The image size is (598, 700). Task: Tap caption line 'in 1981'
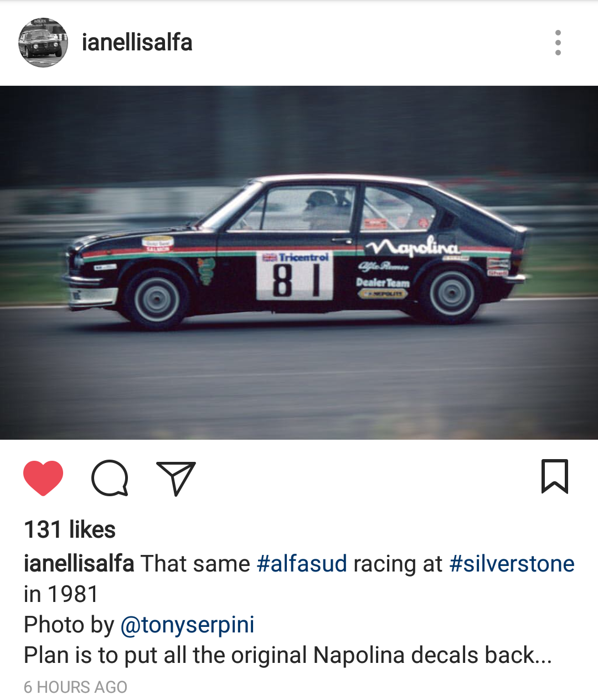(x=61, y=594)
